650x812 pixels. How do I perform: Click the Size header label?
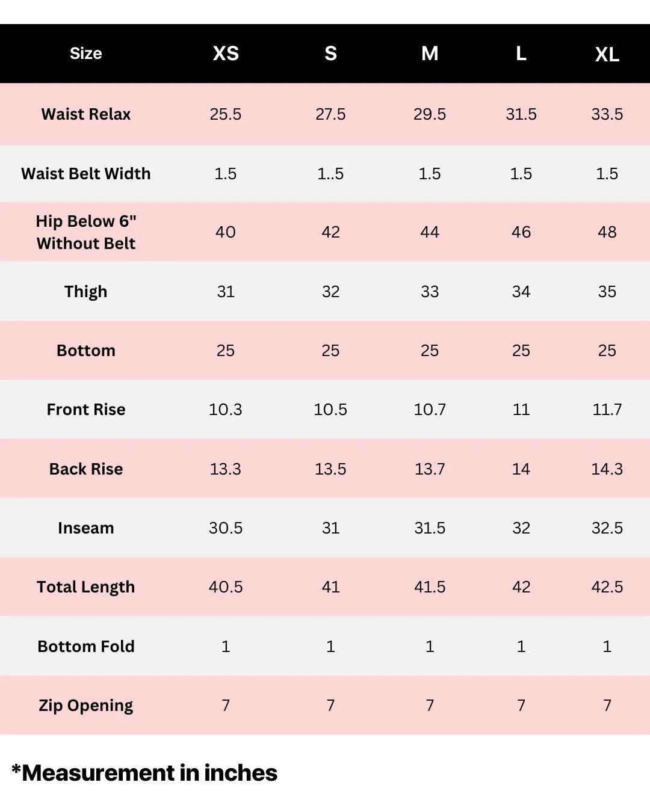85,54
